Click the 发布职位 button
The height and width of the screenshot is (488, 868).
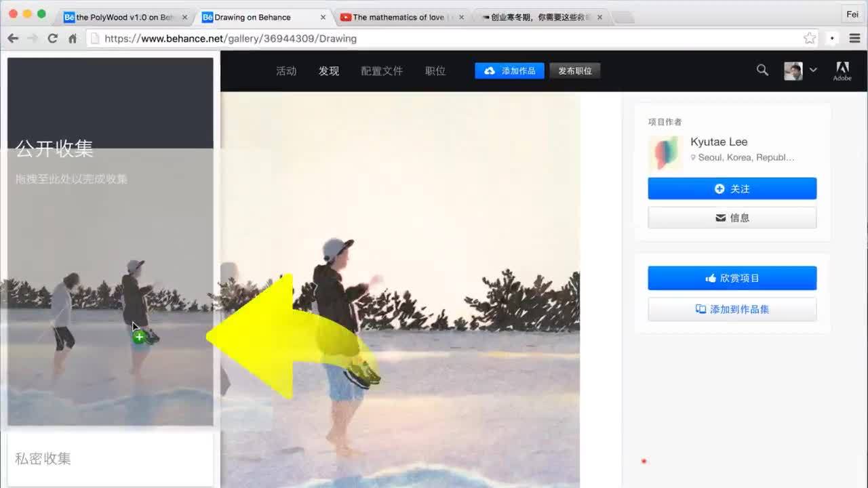574,70
